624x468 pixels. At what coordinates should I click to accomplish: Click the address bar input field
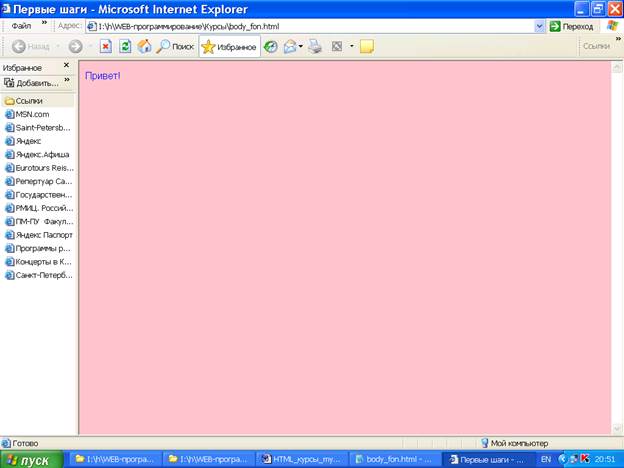click(310, 27)
